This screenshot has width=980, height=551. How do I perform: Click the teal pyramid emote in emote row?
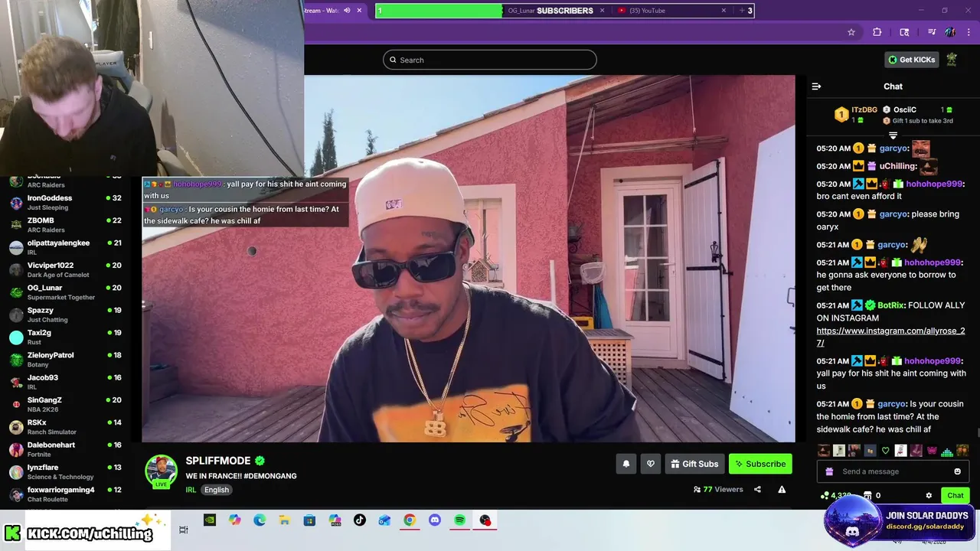pos(947,451)
